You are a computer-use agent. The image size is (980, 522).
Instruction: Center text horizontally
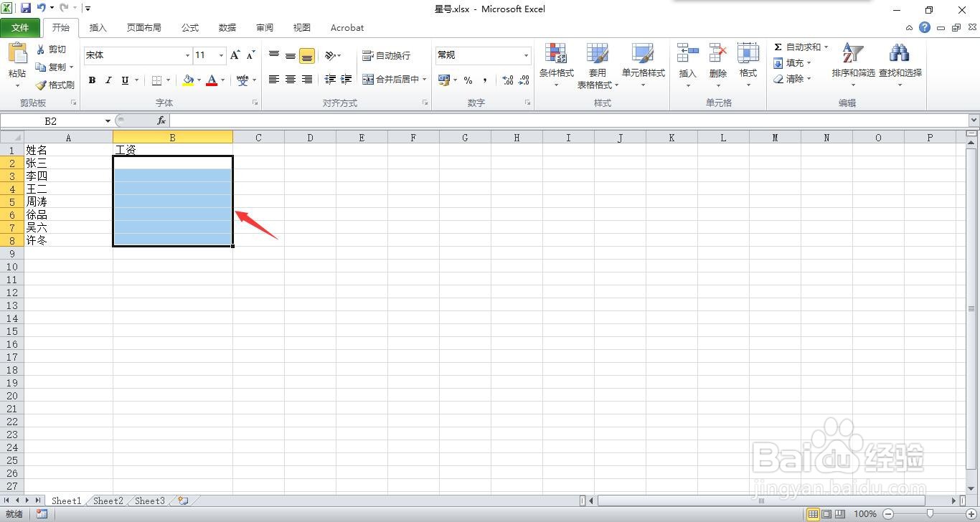coord(291,80)
